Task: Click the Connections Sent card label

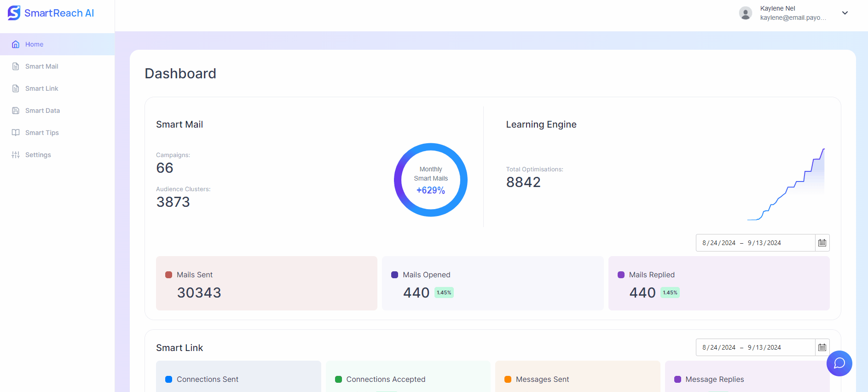Action: pos(208,379)
